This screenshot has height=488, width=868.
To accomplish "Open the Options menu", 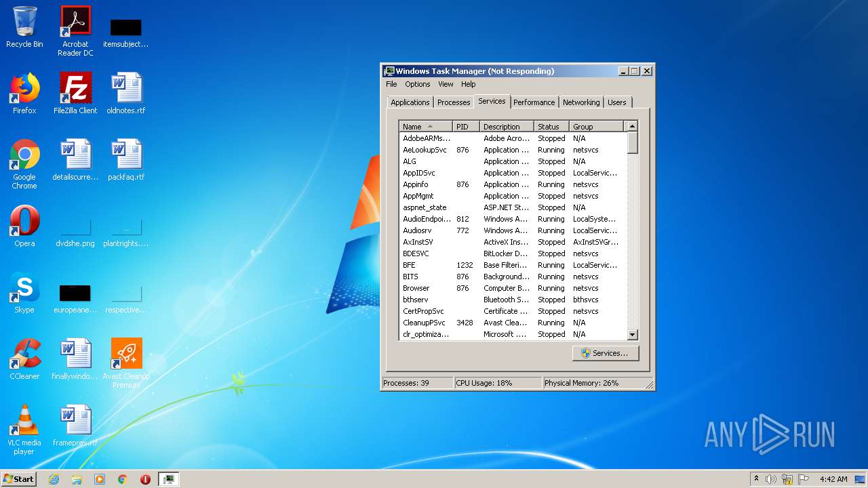I will (418, 84).
